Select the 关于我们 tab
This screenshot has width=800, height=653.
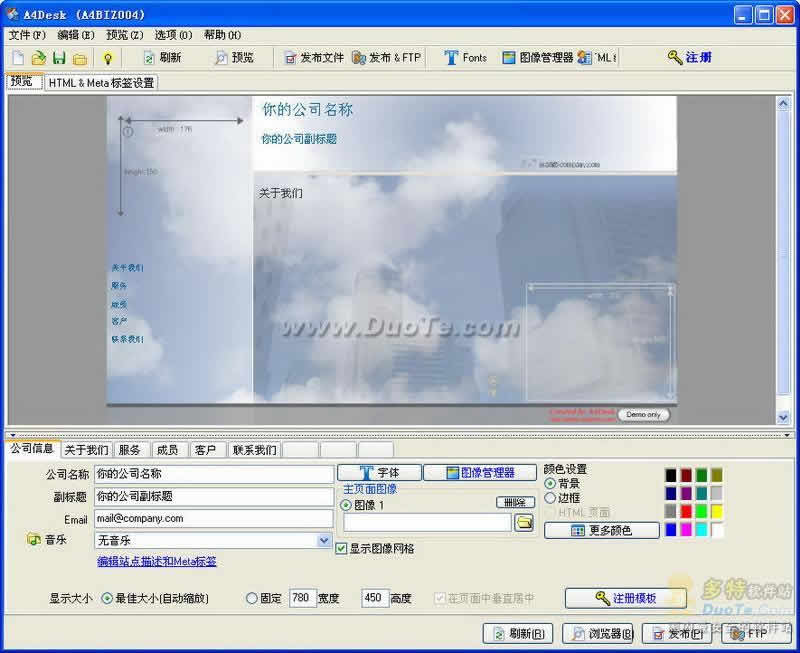click(x=86, y=450)
